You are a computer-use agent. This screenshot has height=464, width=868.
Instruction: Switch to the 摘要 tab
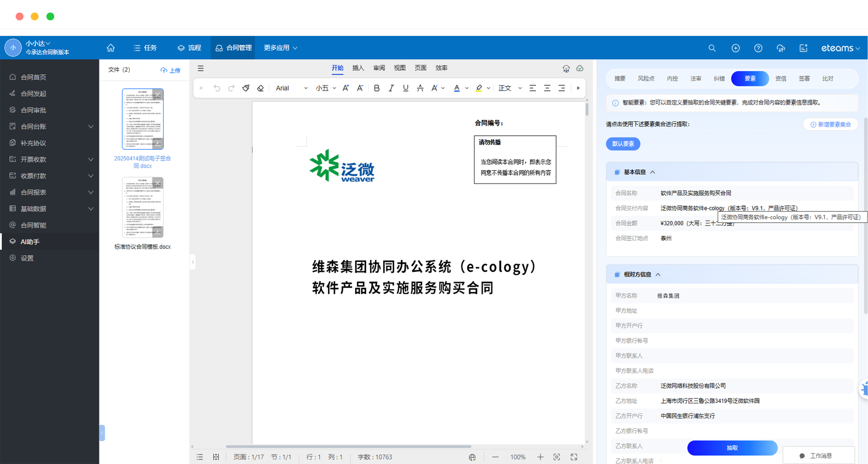620,78
